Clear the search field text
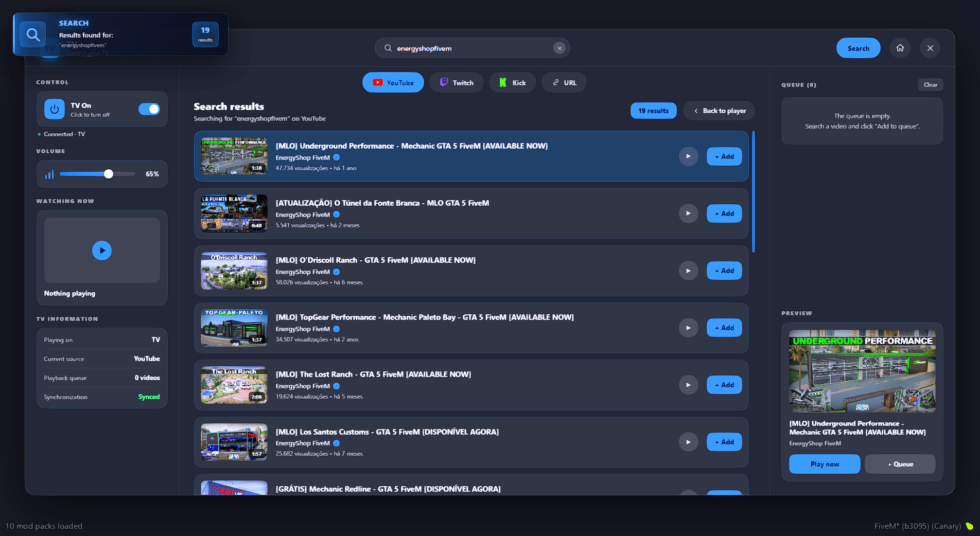Image resolution: width=980 pixels, height=536 pixels. [559, 48]
